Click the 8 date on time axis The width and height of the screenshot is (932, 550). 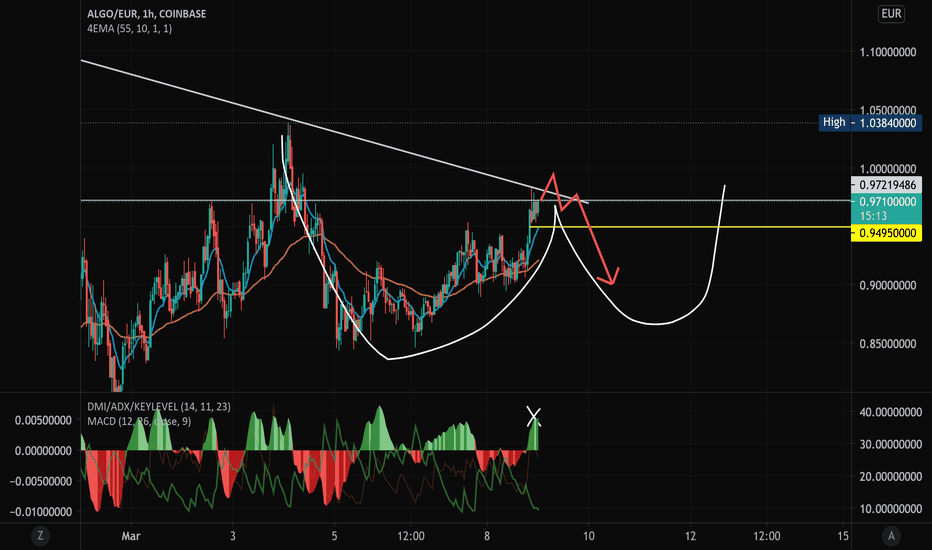coord(487,536)
